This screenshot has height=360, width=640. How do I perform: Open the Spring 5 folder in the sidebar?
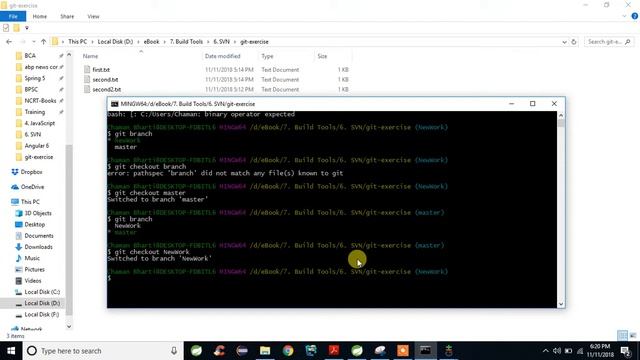tap(35, 78)
